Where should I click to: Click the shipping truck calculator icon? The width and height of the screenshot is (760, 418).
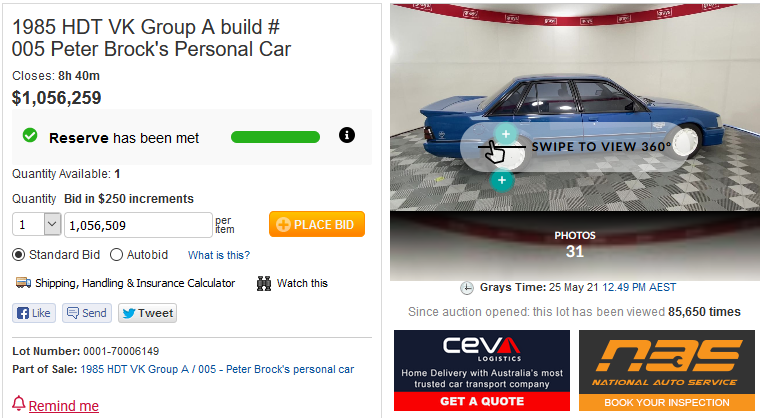point(23,283)
